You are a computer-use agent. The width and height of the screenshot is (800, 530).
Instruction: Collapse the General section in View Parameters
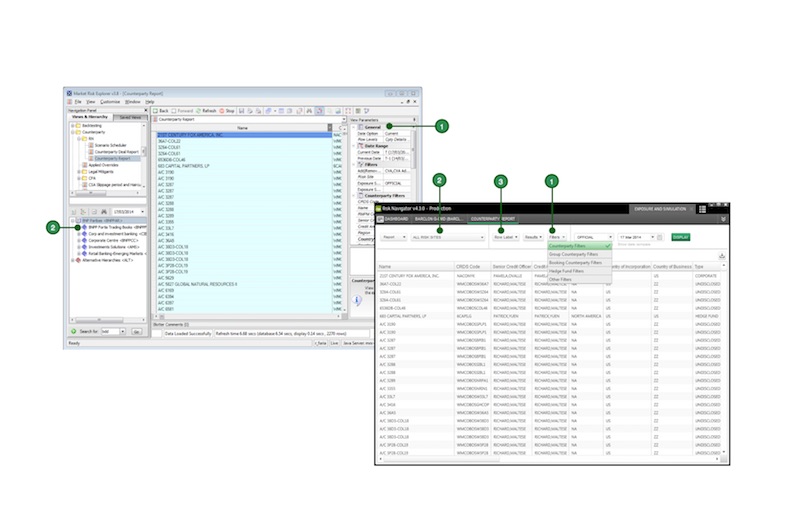(x=354, y=127)
